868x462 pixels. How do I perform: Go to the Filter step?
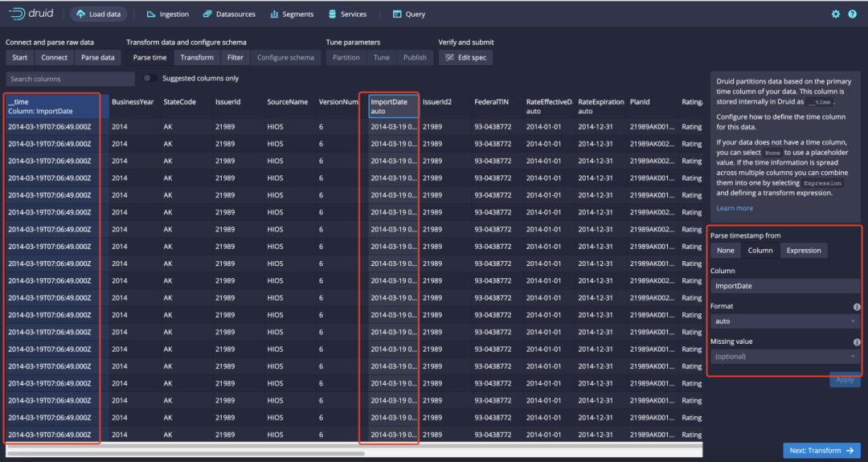pos(235,58)
